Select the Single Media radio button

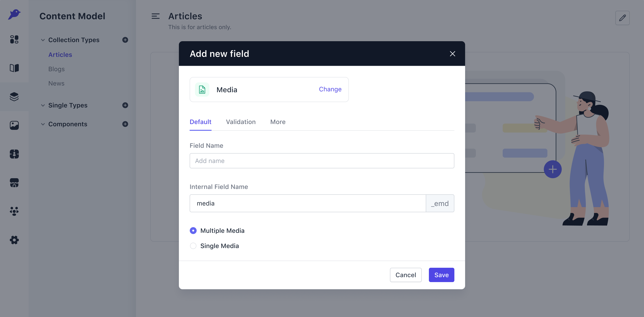pos(193,246)
